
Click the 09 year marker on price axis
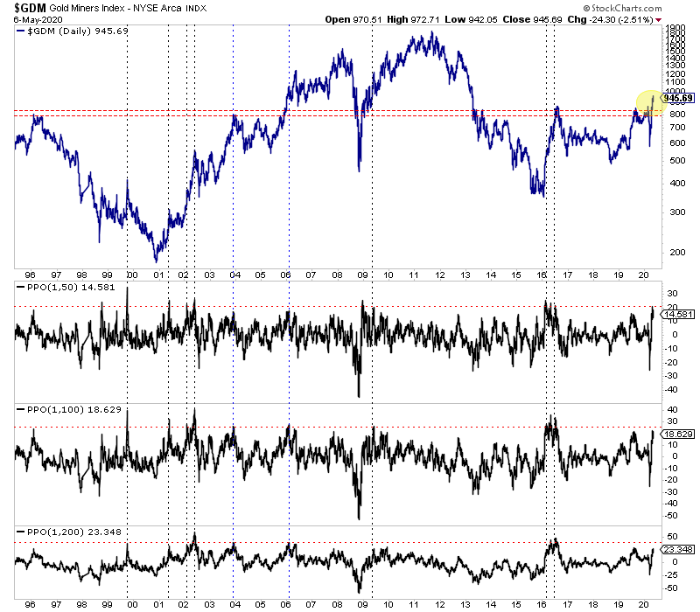(x=362, y=275)
